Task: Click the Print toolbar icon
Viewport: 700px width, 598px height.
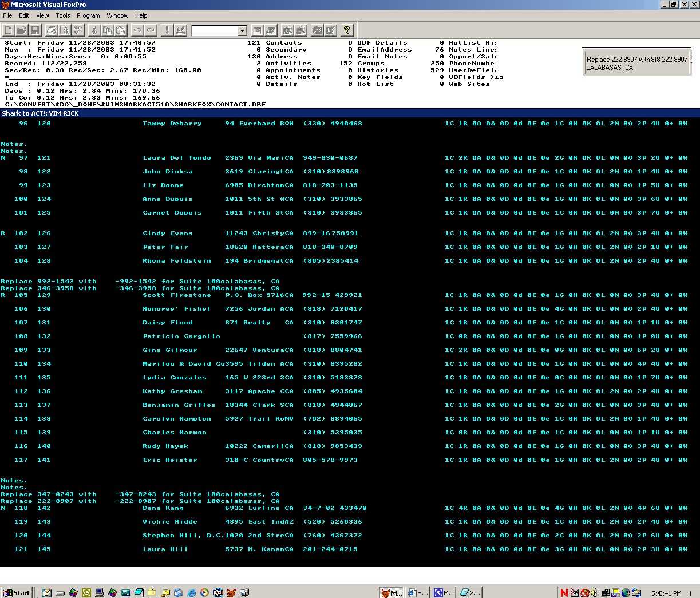Action: [x=52, y=30]
